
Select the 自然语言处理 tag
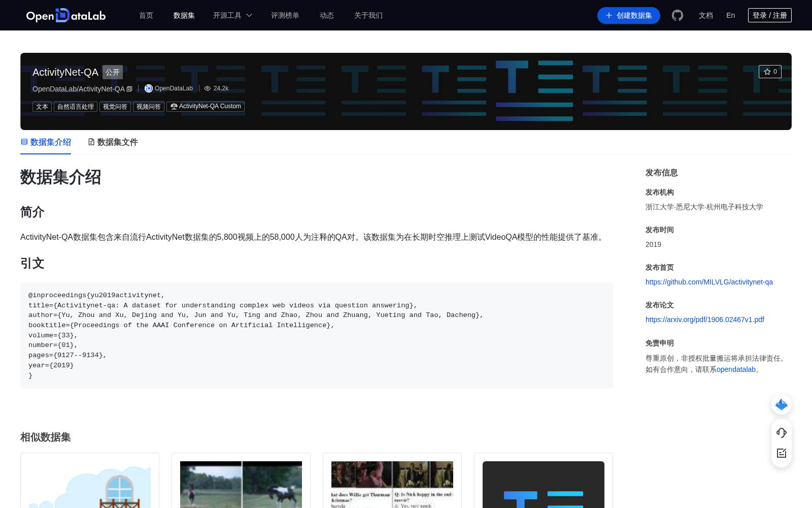(76, 107)
